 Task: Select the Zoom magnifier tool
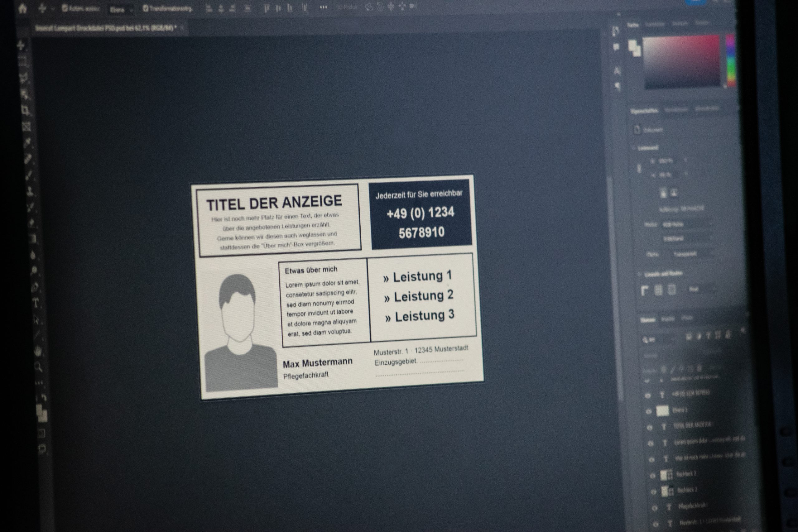point(38,367)
